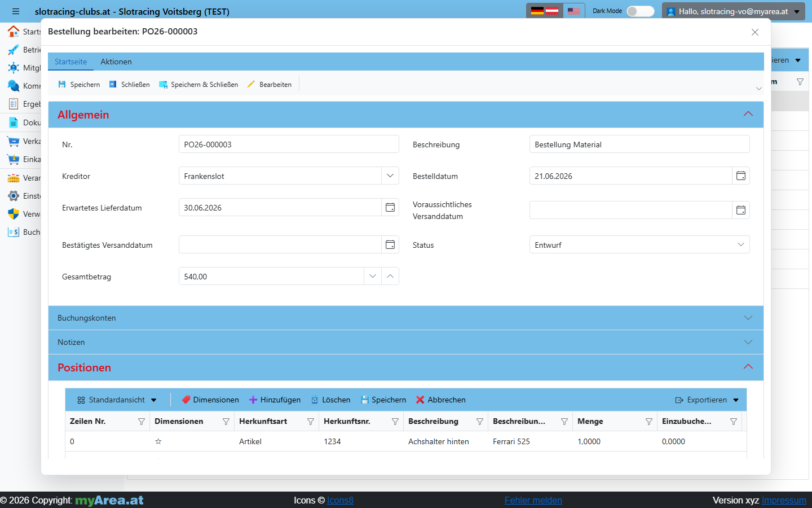
Task: Click Speichern in the top toolbar
Action: coord(79,85)
